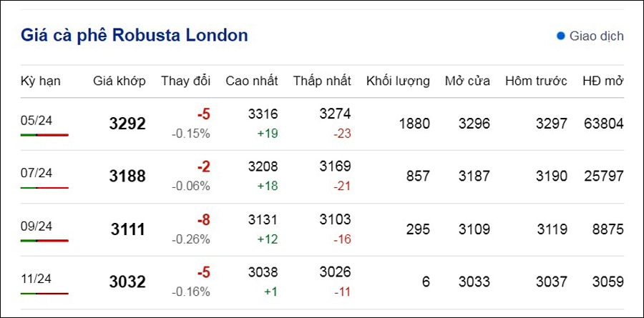This screenshot has height=318, width=644.
Task: Open the 05/24 contract term
Action: [x=36, y=121]
